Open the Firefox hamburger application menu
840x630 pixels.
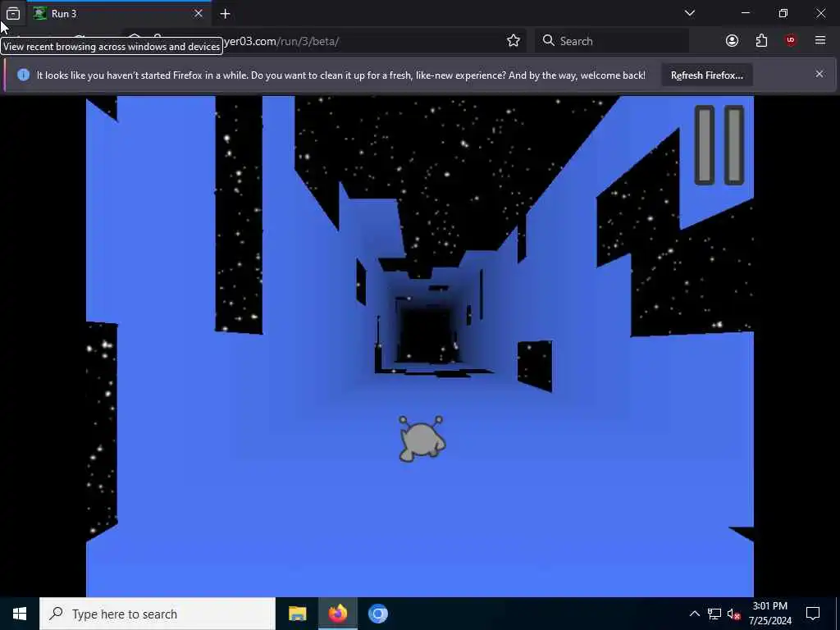[x=820, y=41]
